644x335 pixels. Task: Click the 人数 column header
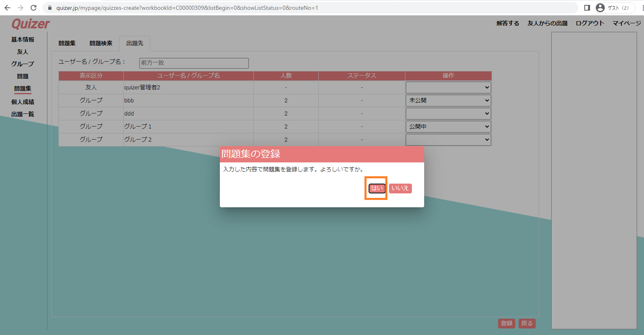click(286, 75)
